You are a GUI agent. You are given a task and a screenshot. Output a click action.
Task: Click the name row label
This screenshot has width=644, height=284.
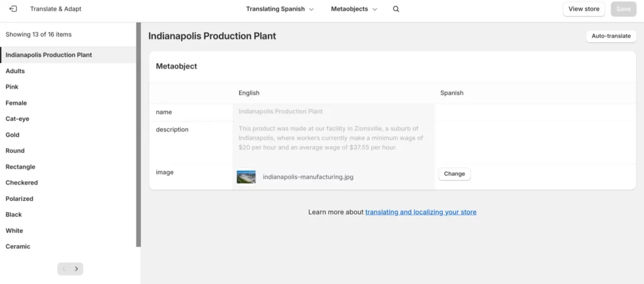164,112
